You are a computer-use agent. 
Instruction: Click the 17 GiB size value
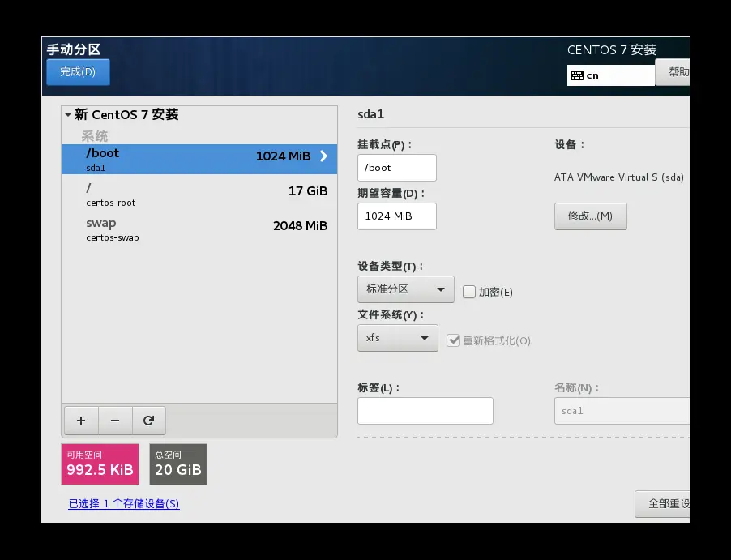coord(308,191)
